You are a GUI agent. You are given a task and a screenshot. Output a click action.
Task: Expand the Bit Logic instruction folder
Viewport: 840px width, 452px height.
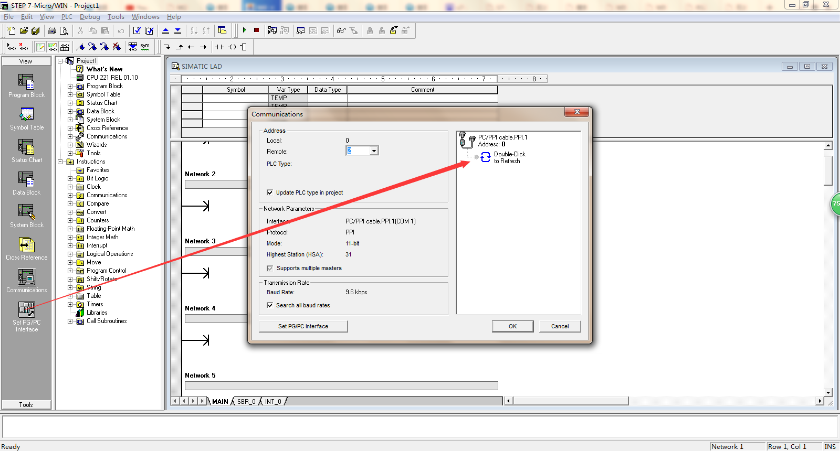pyautogui.click(x=71, y=178)
